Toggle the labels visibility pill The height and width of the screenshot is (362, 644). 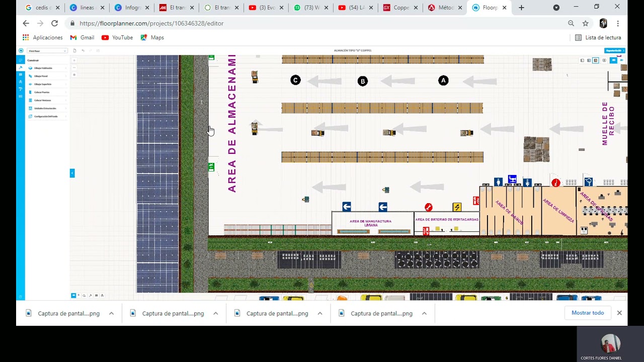click(604, 60)
